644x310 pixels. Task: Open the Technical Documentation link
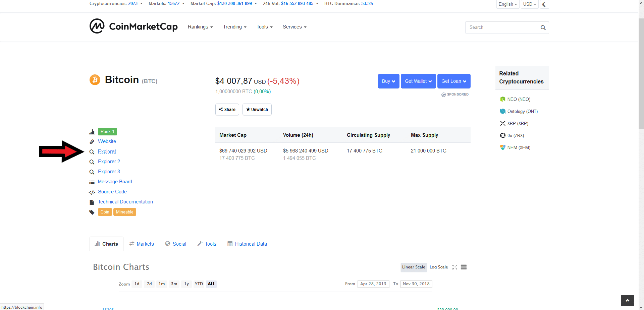[125, 202]
